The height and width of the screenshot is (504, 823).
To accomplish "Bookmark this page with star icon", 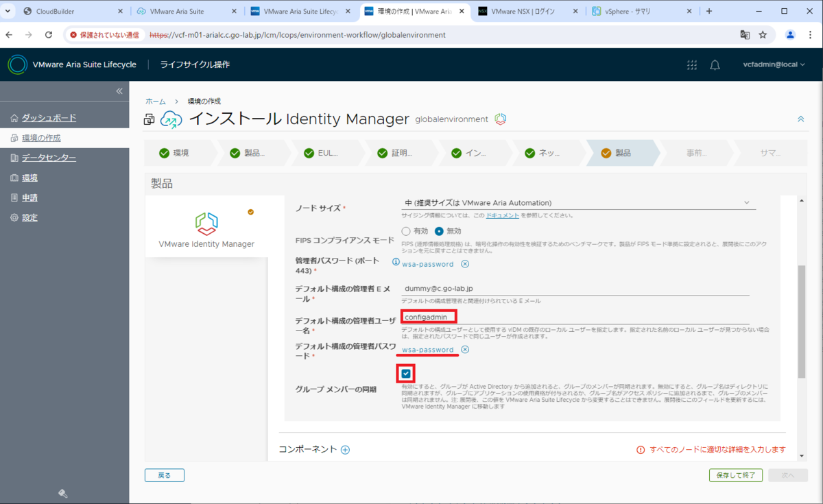I will point(763,34).
